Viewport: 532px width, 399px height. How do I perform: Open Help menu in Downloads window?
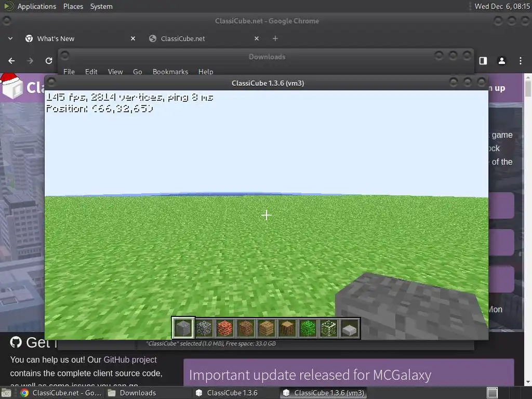click(x=206, y=72)
